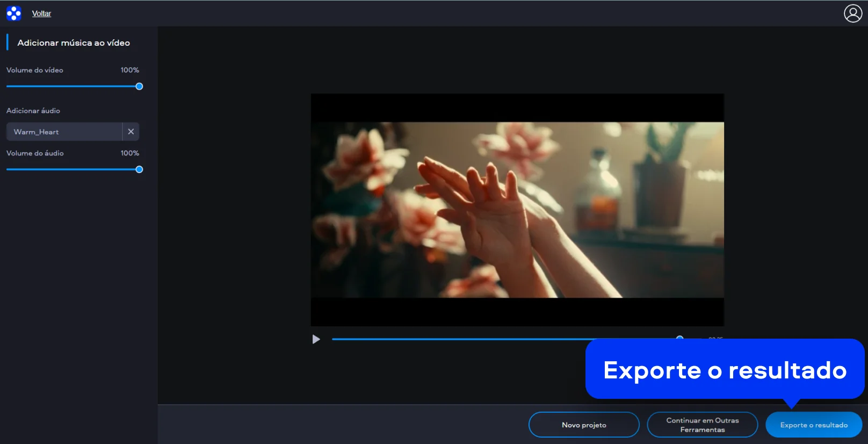Click Continuar em Outras Ferramentas button

coord(703,425)
